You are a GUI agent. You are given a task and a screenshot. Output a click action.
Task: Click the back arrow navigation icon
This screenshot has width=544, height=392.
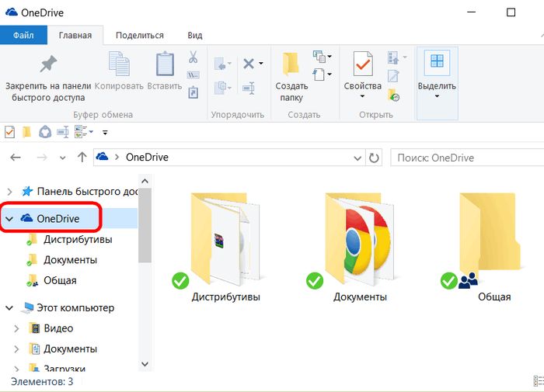(x=16, y=158)
